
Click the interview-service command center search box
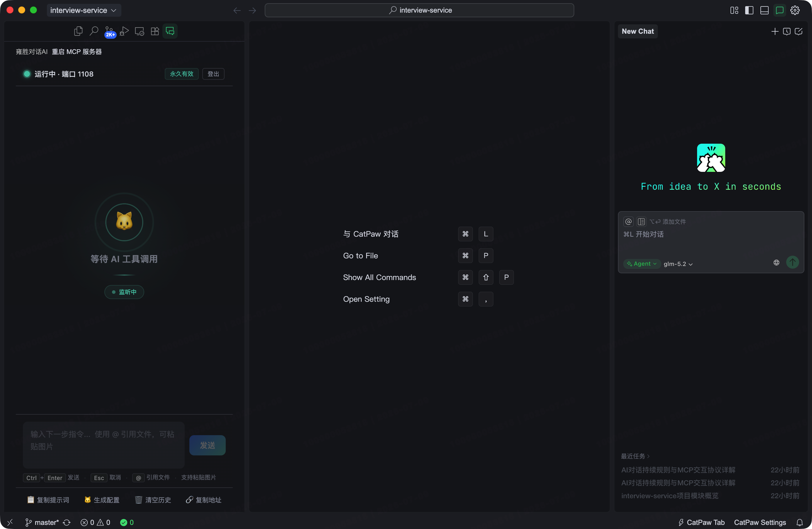419,10
